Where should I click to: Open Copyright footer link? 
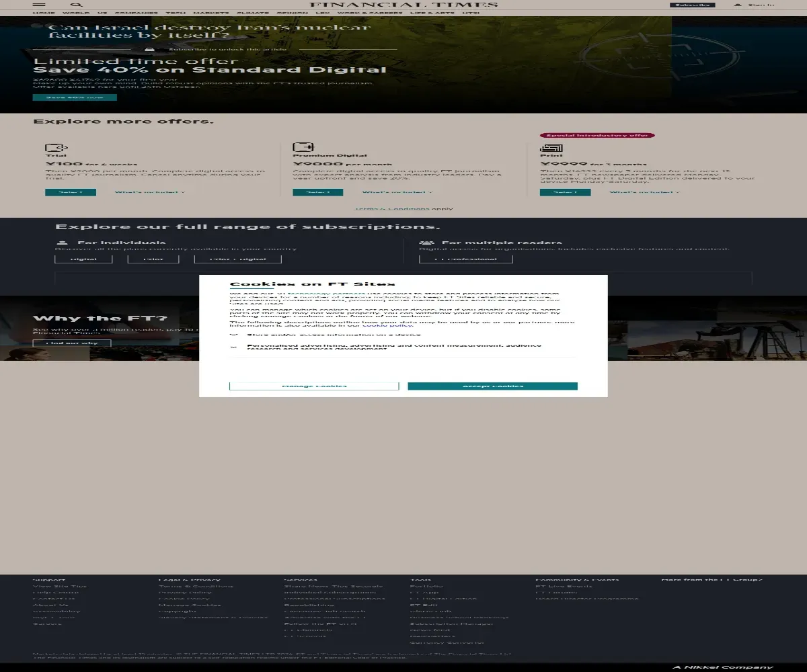(x=178, y=611)
